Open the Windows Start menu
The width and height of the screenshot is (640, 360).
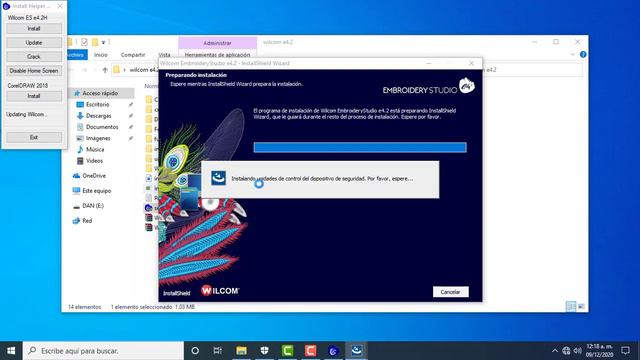click(x=11, y=351)
